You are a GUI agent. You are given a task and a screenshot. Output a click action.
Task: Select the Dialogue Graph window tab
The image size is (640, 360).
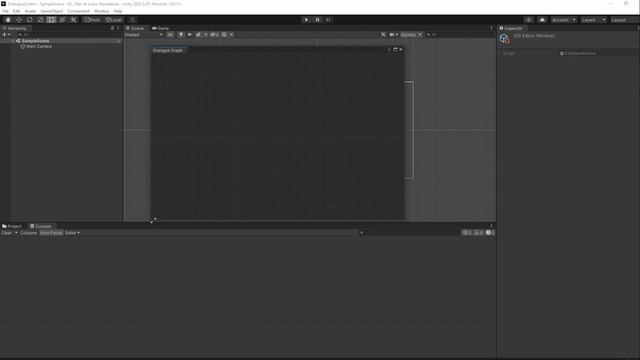tap(168, 50)
